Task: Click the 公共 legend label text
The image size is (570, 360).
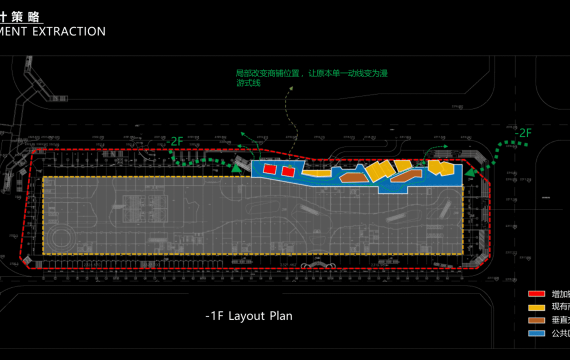Action: click(x=561, y=333)
